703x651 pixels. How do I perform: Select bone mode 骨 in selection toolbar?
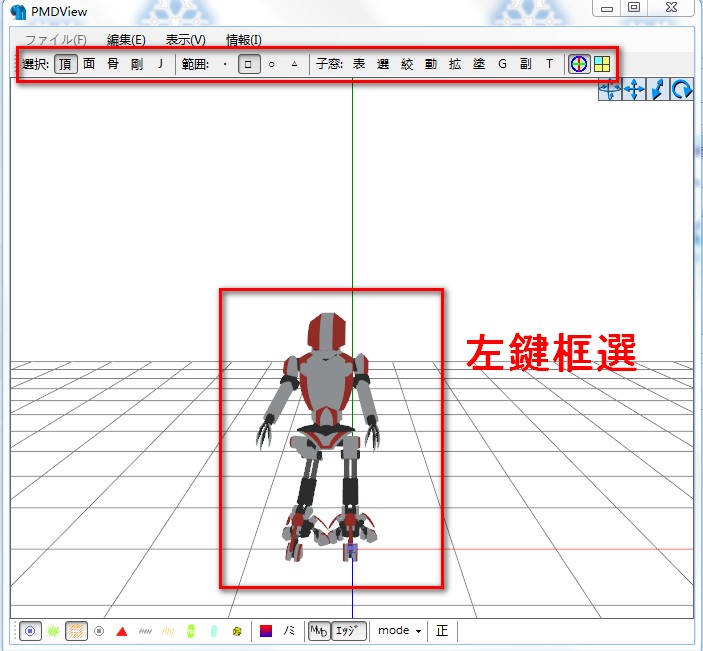tap(113, 64)
